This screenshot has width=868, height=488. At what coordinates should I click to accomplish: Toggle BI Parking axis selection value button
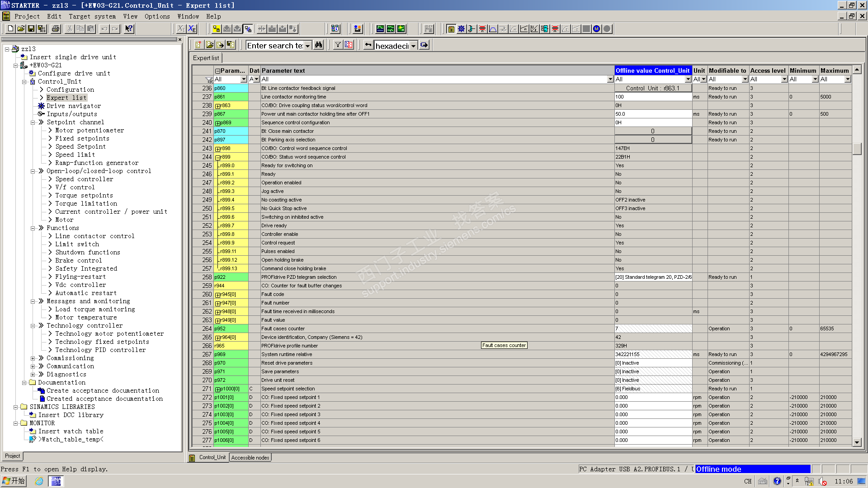coord(653,140)
